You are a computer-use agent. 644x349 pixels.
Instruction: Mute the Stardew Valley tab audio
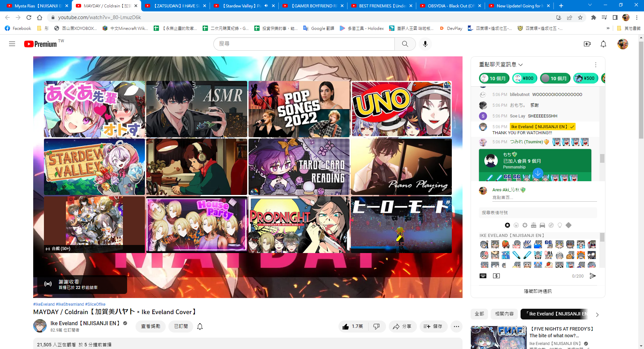(x=266, y=6)
